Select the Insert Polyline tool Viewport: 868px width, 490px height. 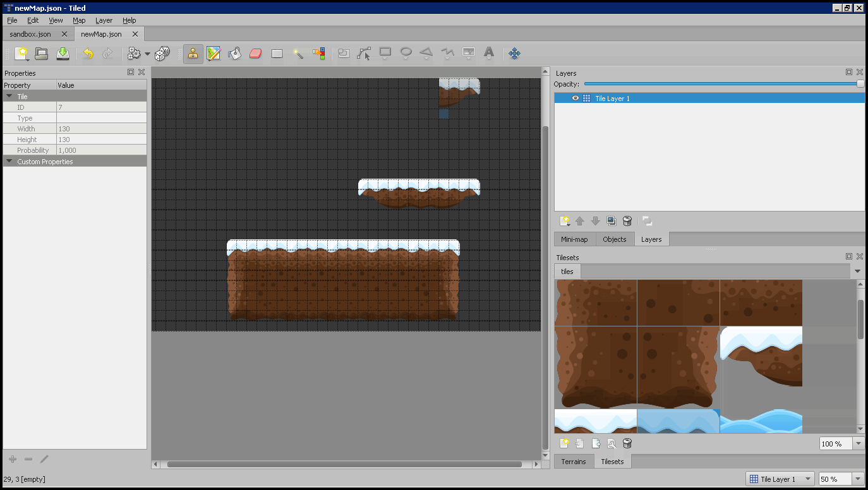pyautogui.click(x=447, y=54)
